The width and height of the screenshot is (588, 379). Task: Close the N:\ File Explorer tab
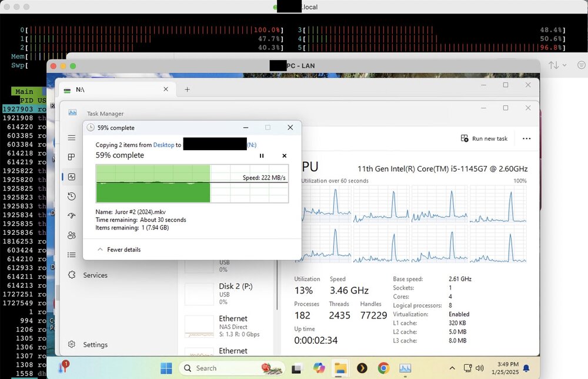166,89
